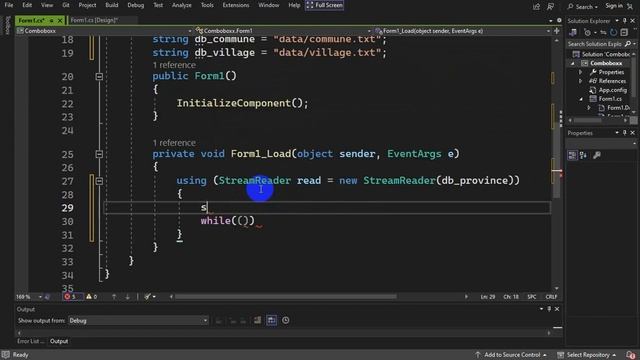640x360 pixels.
Task: Close the Form1.cs tab
Action: coord(60,20)
